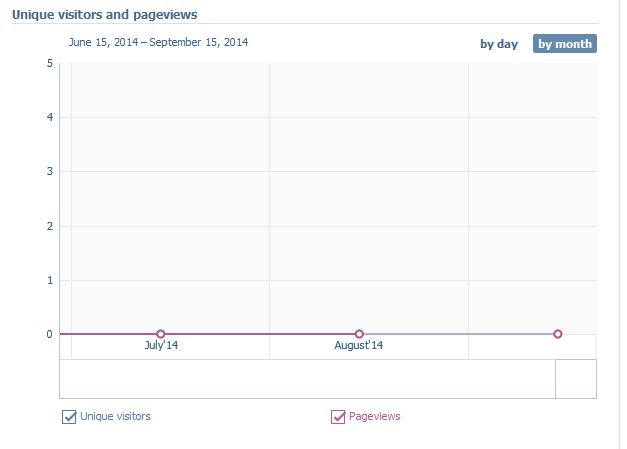The image size is (627, 449).
Task: Toggle the Pageviews checkbox
Action: point(338,417)
